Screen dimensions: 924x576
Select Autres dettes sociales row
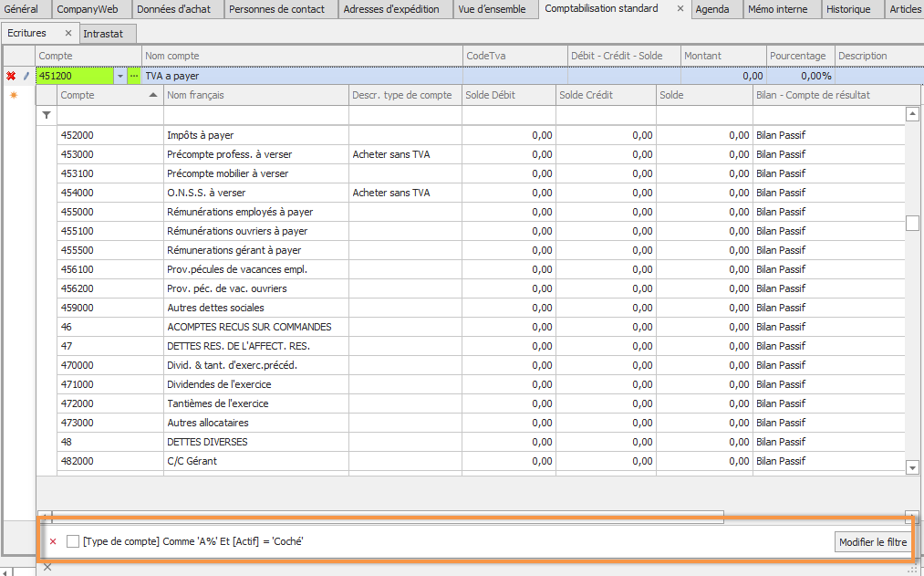tap(481, 308)
